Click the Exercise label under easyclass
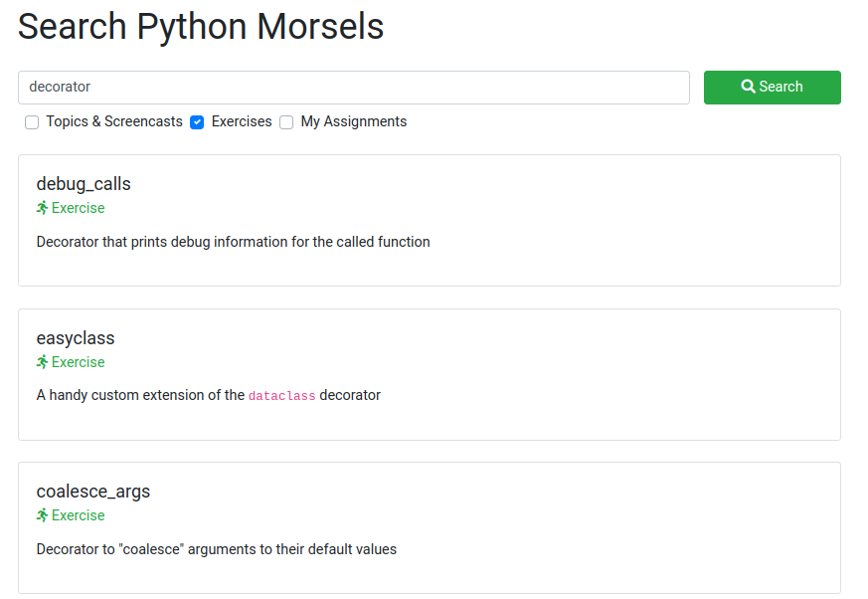 [x=78, y=362]
